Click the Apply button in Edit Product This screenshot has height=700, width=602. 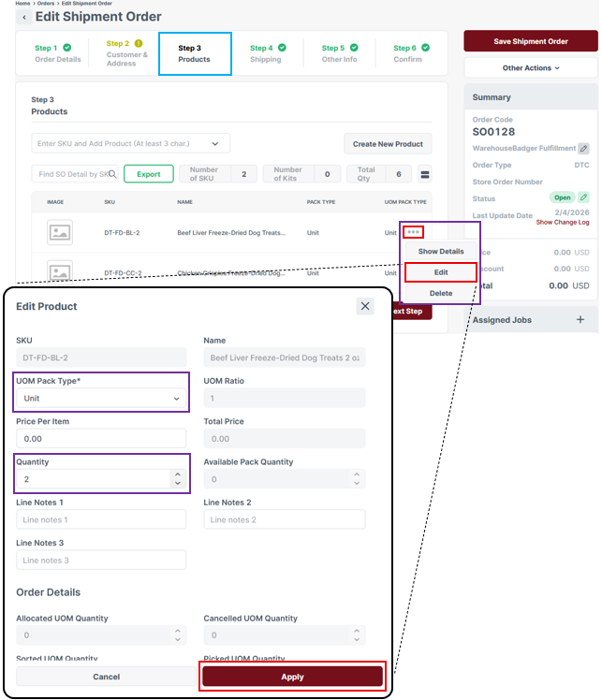pos(292,677)
